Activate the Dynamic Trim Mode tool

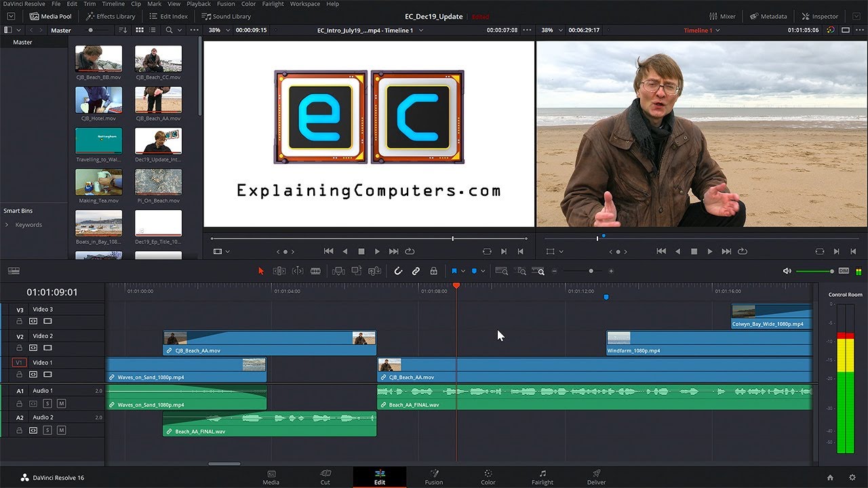298,271
